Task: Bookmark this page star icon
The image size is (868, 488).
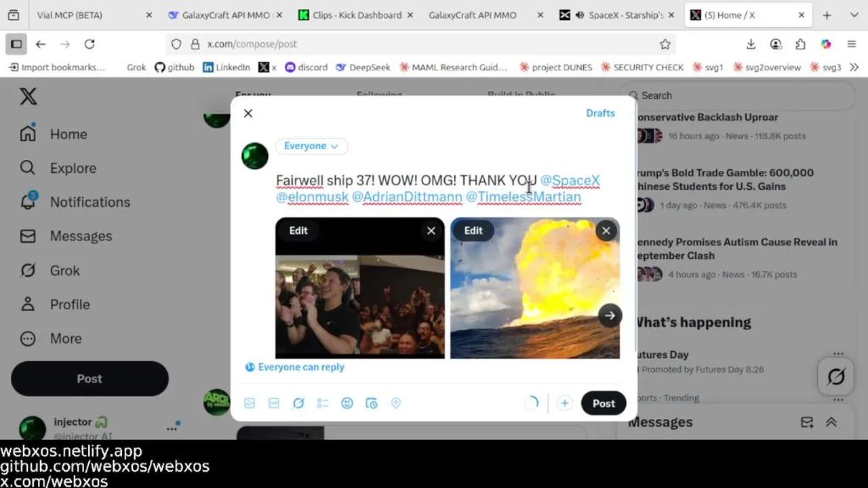Action: coord(665,44)
